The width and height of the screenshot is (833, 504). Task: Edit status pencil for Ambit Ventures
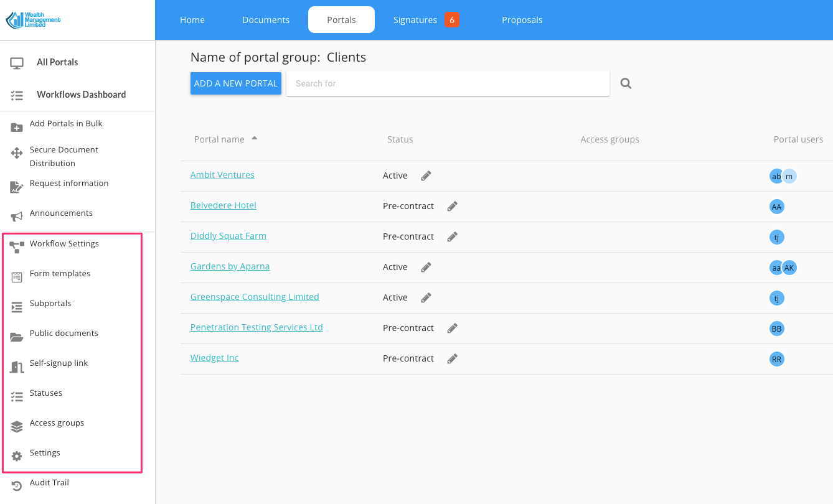[x=426, y=175]
